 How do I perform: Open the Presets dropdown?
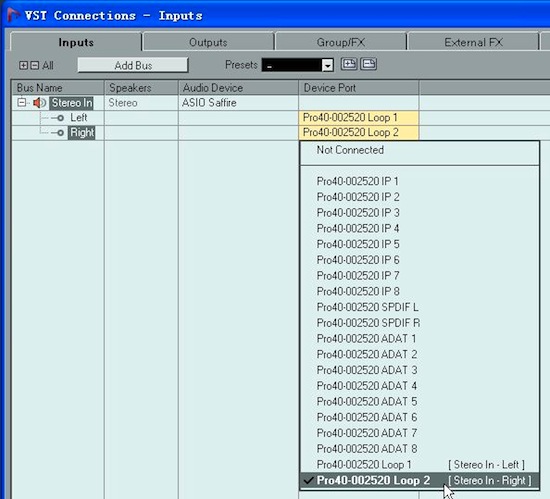297,65
